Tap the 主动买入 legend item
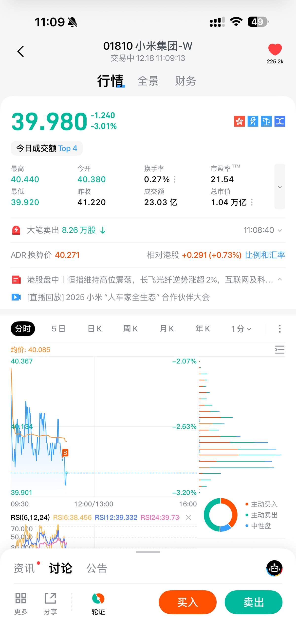This screenshot has width=296, height=644. 261,504
